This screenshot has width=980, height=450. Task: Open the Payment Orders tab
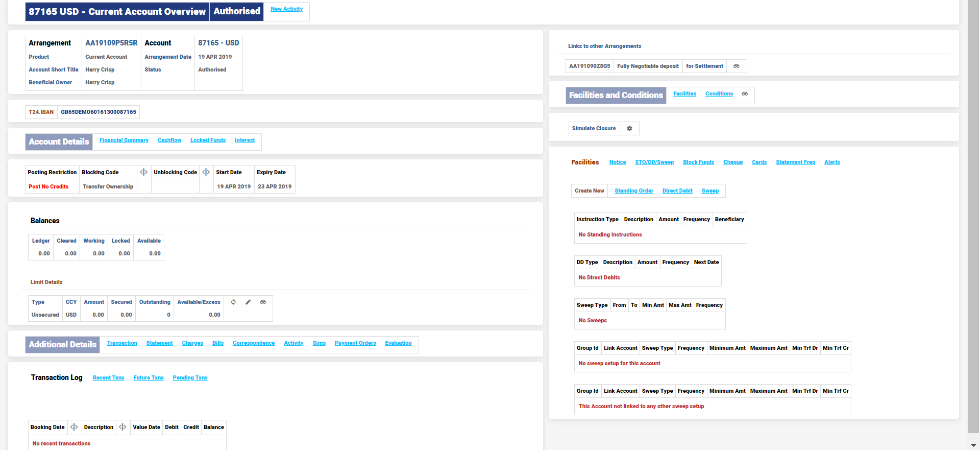(355, 343)
